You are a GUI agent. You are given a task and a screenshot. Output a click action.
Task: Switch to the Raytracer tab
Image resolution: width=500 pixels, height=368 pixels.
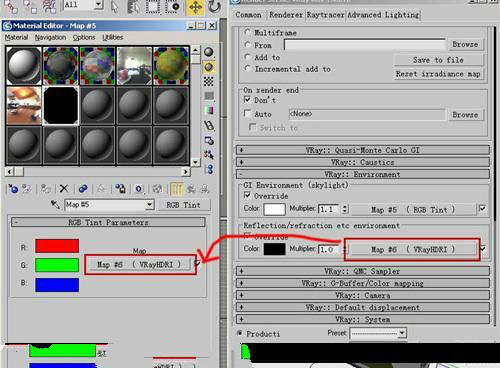tap(325, 15)
